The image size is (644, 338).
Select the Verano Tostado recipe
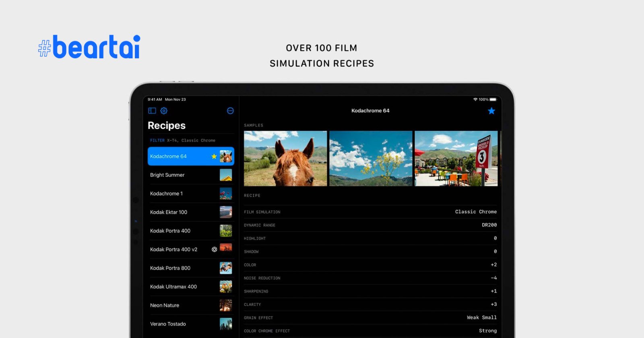(x=168, y=324)
